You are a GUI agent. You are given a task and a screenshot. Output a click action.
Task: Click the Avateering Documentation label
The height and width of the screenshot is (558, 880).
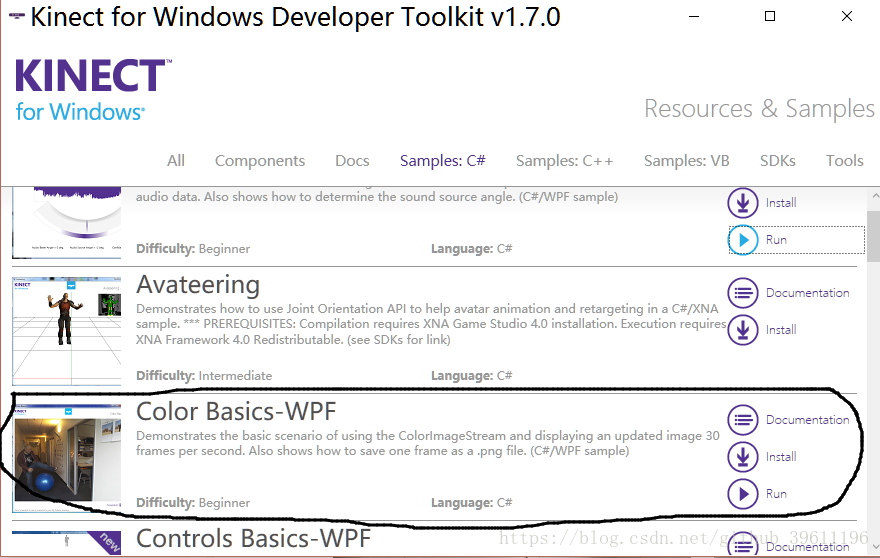808,293
